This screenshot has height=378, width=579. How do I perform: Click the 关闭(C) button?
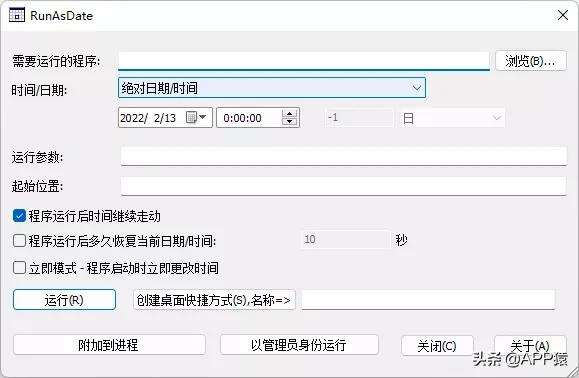tap(437, 346)
